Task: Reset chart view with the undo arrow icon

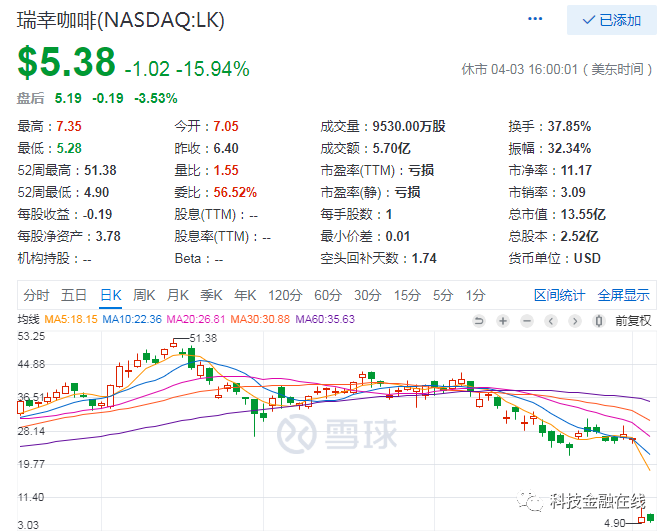Action: pyautogui.click(x=479, y=321)
